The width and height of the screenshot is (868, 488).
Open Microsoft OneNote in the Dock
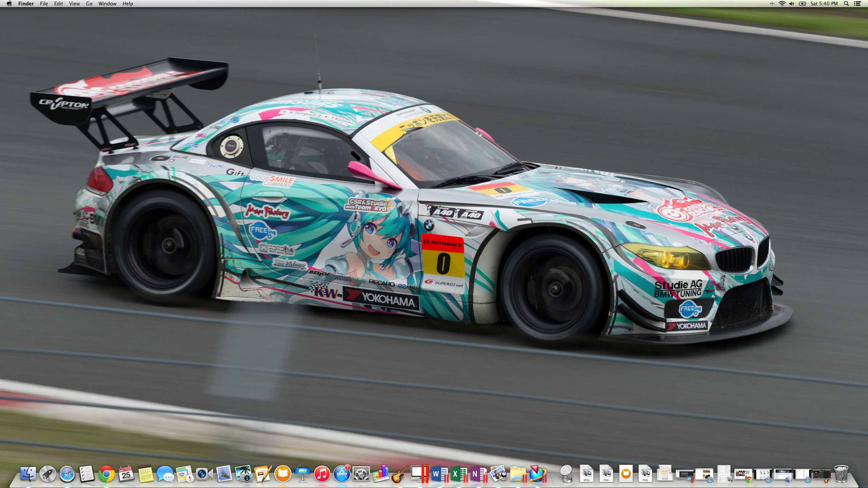click(x=479, y=474)
